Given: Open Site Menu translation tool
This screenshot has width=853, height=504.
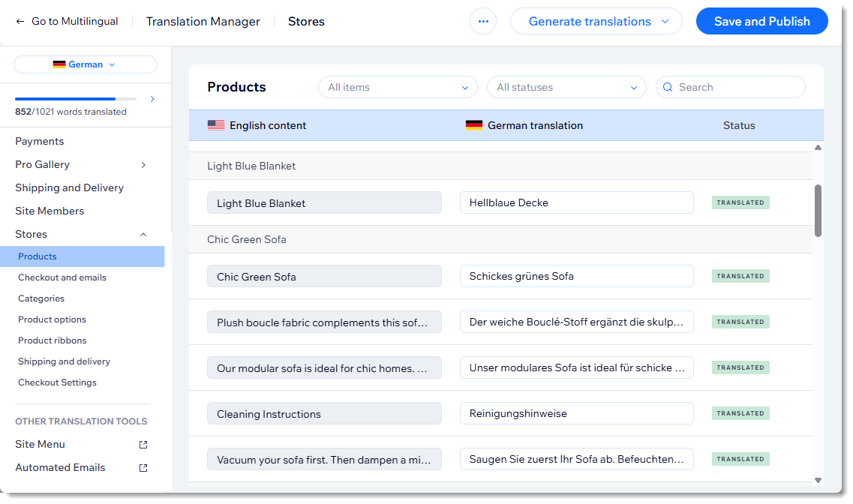Looking at the screenshot, I should point(41,444).
